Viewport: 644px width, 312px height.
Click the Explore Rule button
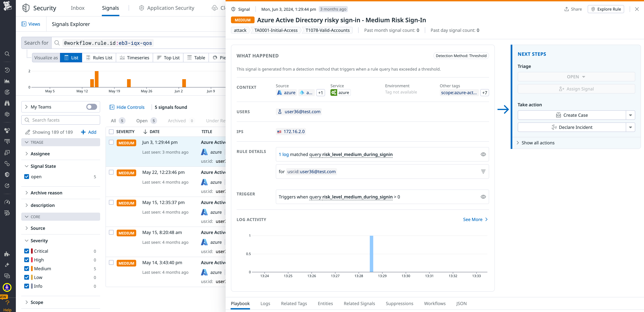[606, 9]
